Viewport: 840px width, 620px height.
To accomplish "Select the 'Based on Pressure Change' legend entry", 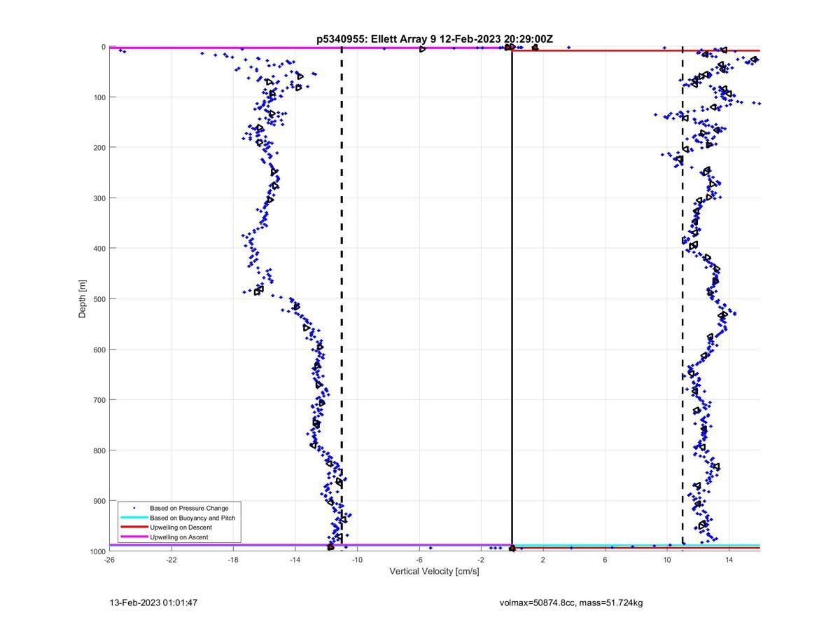I will (189, 508).
